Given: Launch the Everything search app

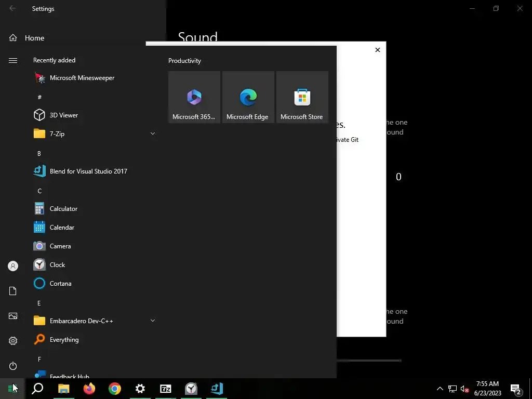Looking at the screenshot, I should click(95, 339).
